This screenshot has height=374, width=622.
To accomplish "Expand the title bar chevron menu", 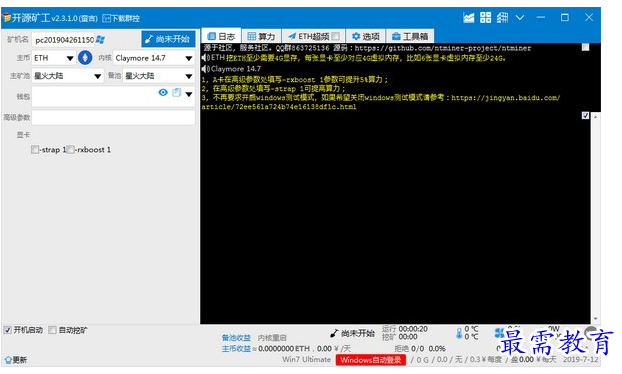I will click(x=520, y=17).
